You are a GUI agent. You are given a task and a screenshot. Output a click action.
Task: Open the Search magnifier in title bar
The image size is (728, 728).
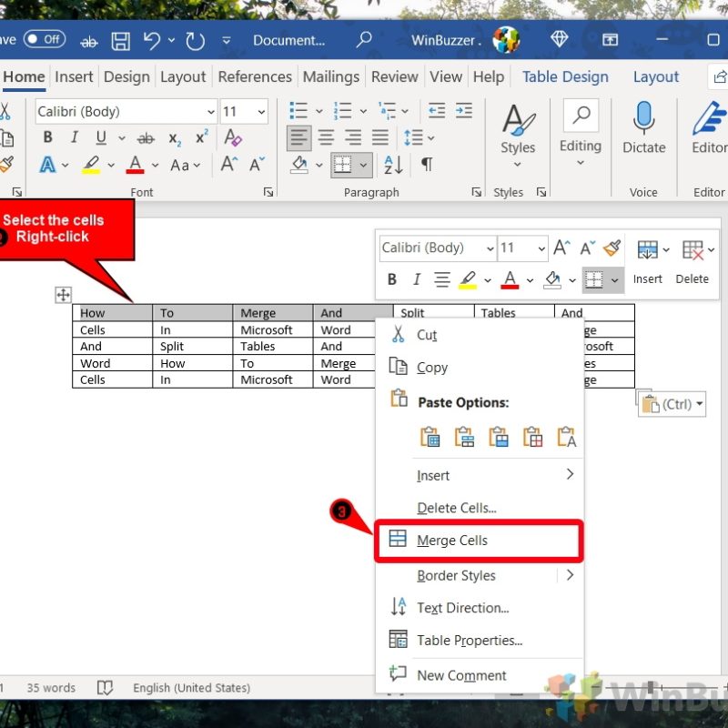(x=364, y=39)
